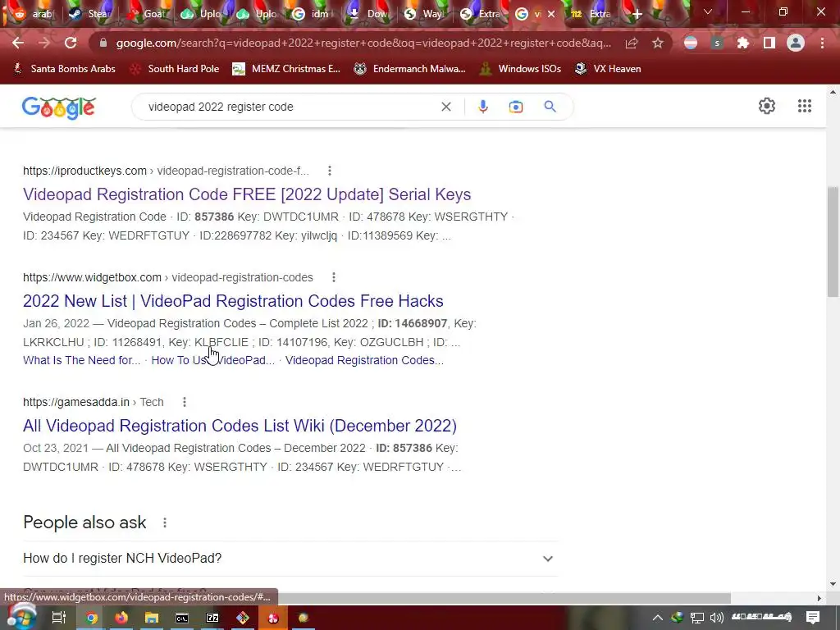This screenshot has height=630, width=840.
Task: Expand 'How do I register NCH VideoPad?'
Action: (290, 558)
